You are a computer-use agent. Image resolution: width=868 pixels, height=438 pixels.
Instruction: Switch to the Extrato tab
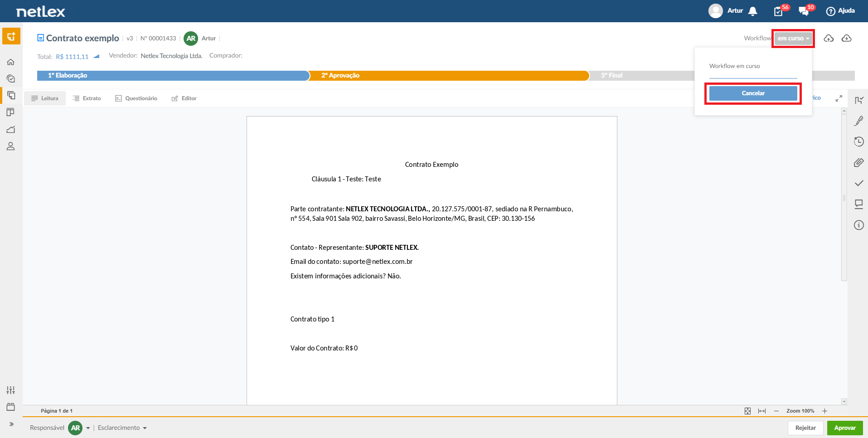pos(87,98)
